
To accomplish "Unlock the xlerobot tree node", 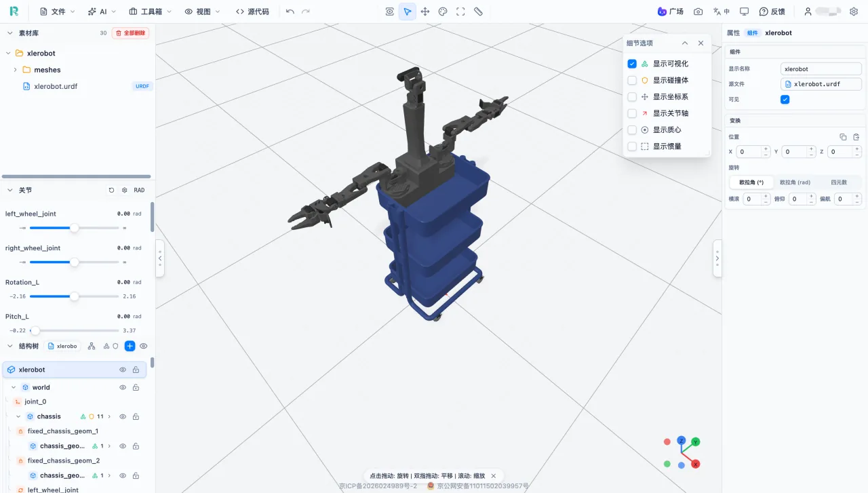I will [136, 370].
